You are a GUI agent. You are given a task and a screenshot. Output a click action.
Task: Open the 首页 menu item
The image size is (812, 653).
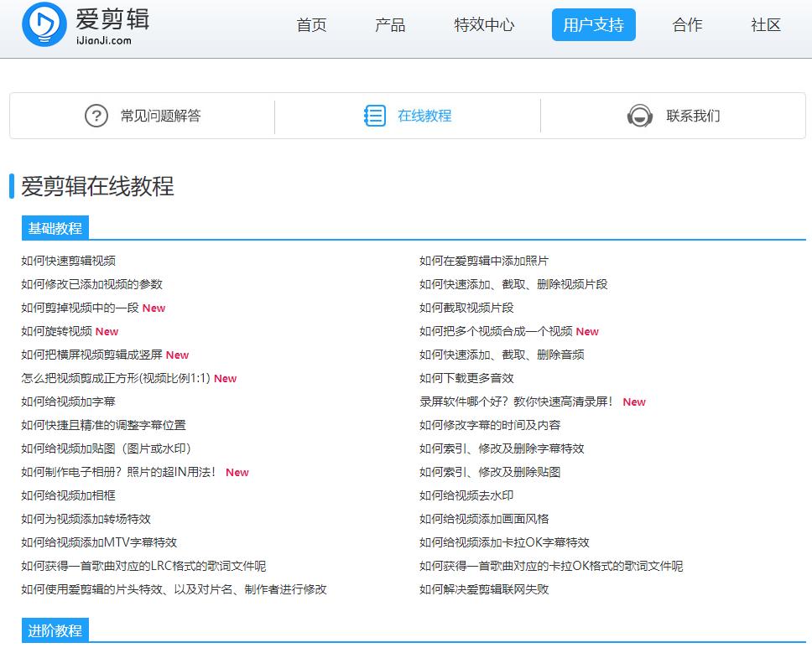310,25
